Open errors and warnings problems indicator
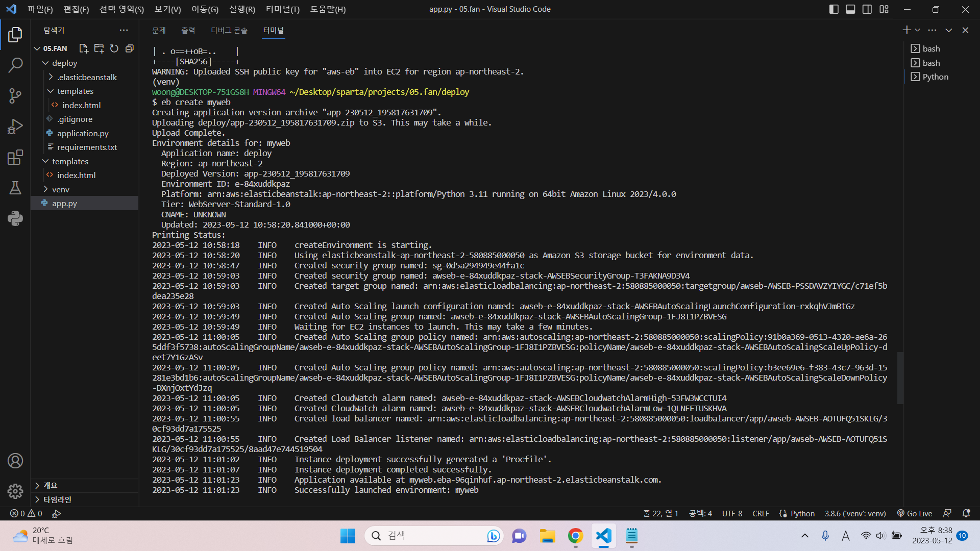This screenshot has height=551, width=980. pos(27,513)
